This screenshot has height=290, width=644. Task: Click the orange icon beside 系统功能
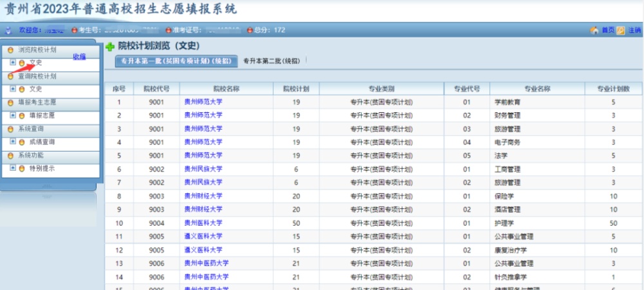coord(10,155)
